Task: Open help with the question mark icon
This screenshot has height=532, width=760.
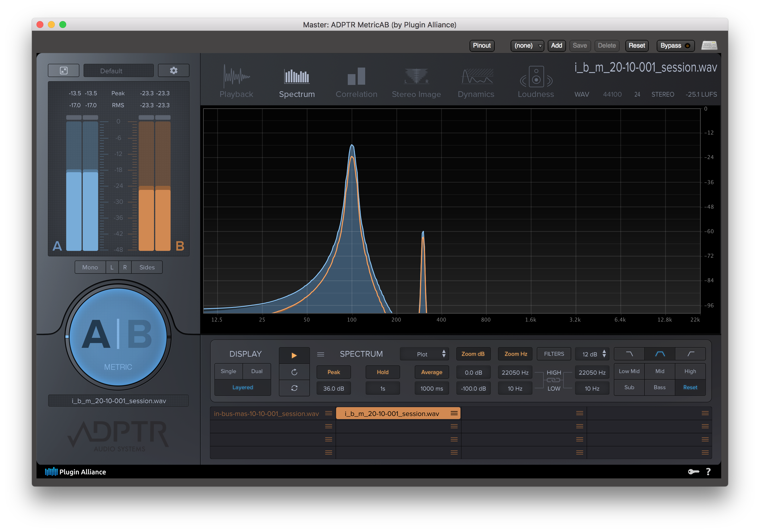Action: tap(708, 472)
